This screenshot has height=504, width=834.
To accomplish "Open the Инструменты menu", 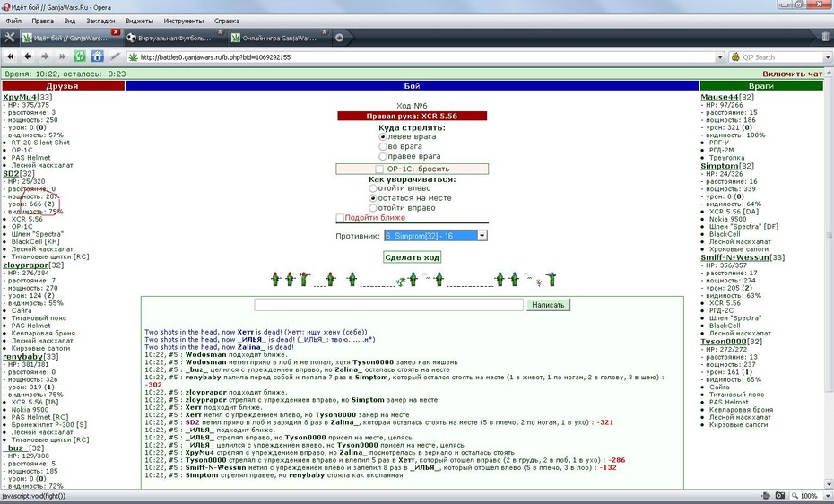I will [x=184, y=21].
